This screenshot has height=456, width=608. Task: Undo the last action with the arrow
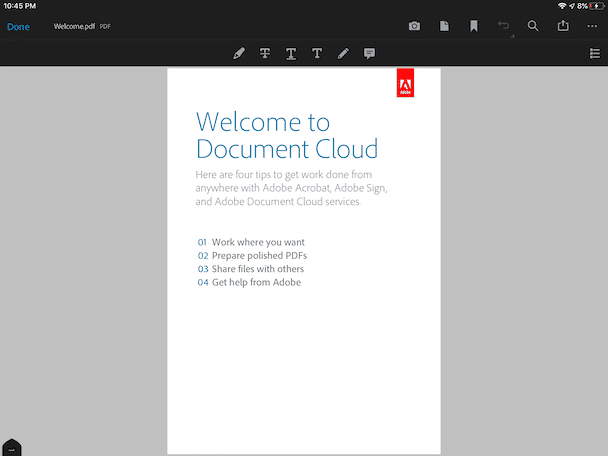503,26
